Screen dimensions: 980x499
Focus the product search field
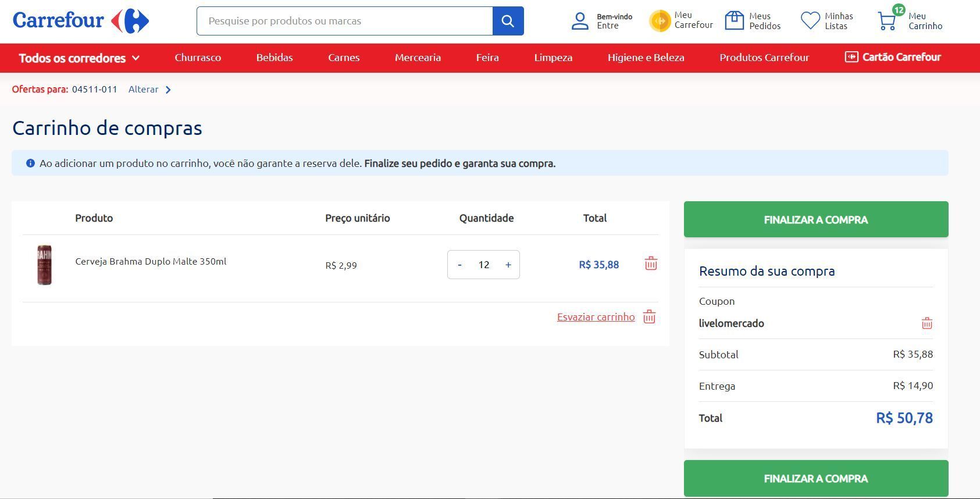pos(345,21)
